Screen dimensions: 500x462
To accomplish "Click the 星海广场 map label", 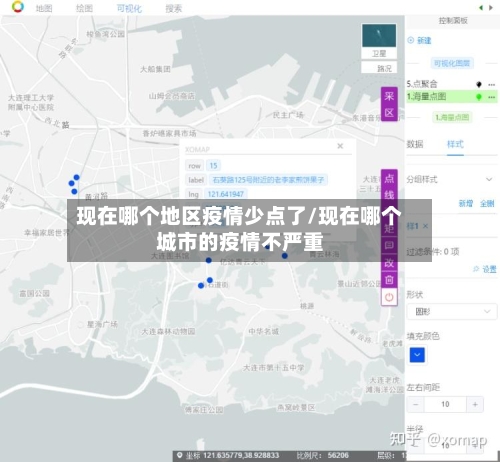I will [102, 324].
